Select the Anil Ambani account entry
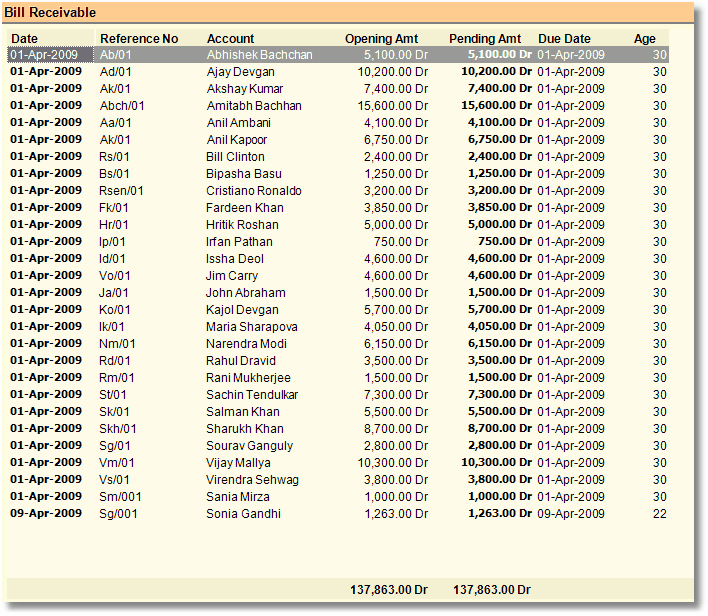Viewport: 708px width, 616px height. coord(238,123)
